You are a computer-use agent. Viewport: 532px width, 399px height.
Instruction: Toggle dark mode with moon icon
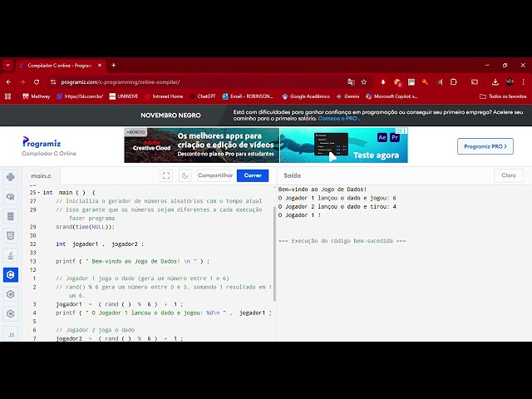[185, 175]
